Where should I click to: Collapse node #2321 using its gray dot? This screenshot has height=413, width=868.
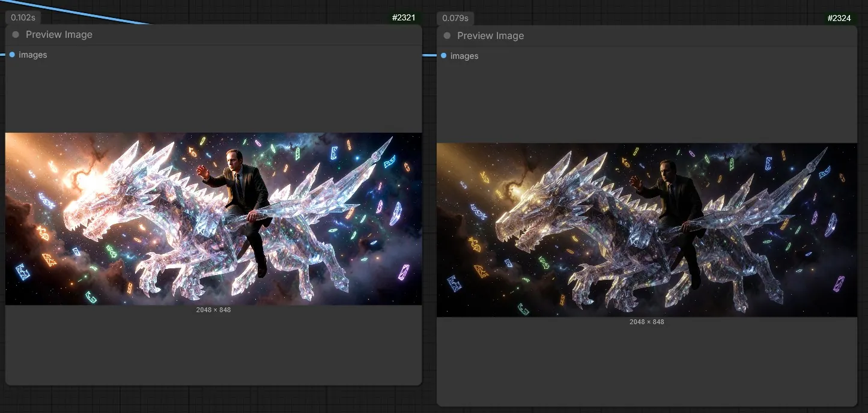click(x=16, y=35)
